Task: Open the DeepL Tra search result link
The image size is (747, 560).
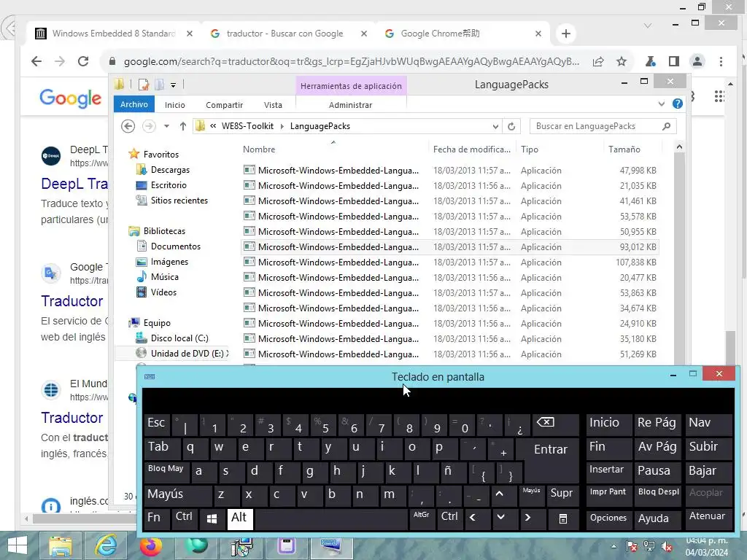Action: (74, 184)
